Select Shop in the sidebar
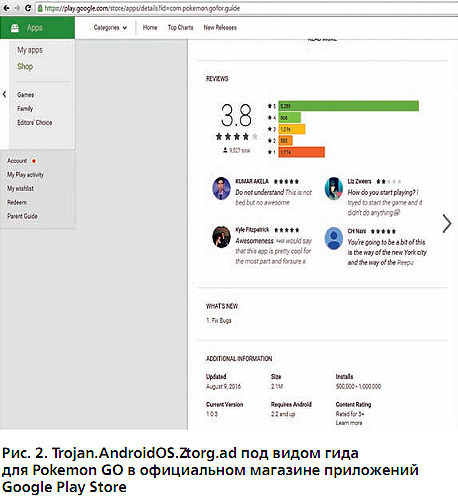The height and width of the screenshot is (496, 458). point(25,66)
